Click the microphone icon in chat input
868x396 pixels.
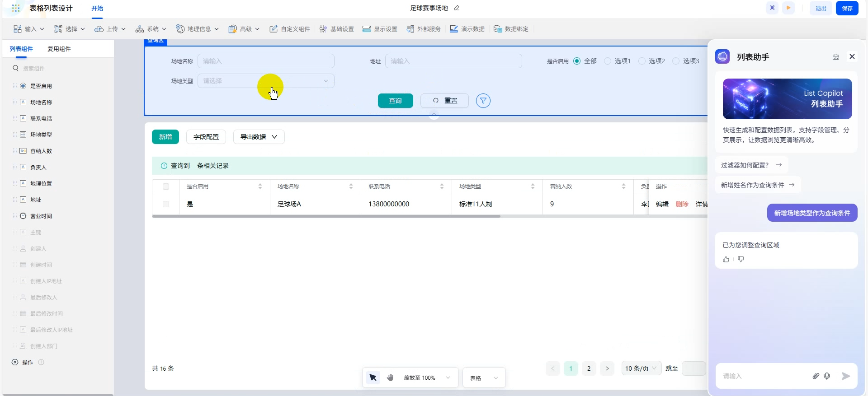827,376
